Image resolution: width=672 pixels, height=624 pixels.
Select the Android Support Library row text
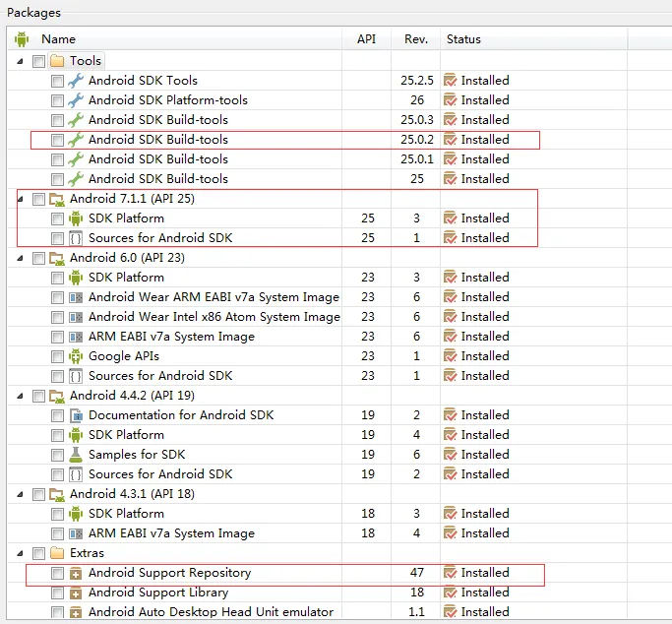158,593
